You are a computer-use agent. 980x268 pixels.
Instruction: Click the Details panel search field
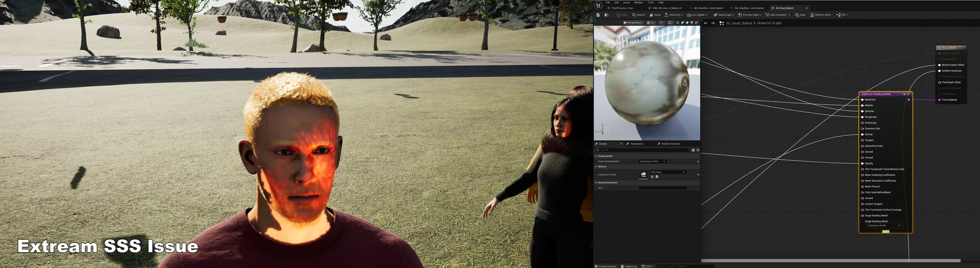pos(643,150)
